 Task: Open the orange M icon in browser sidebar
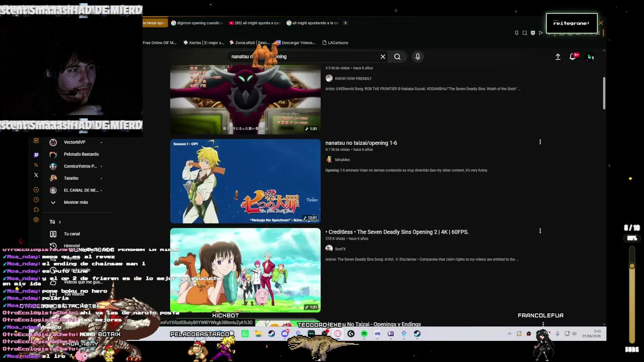[36, 141]
